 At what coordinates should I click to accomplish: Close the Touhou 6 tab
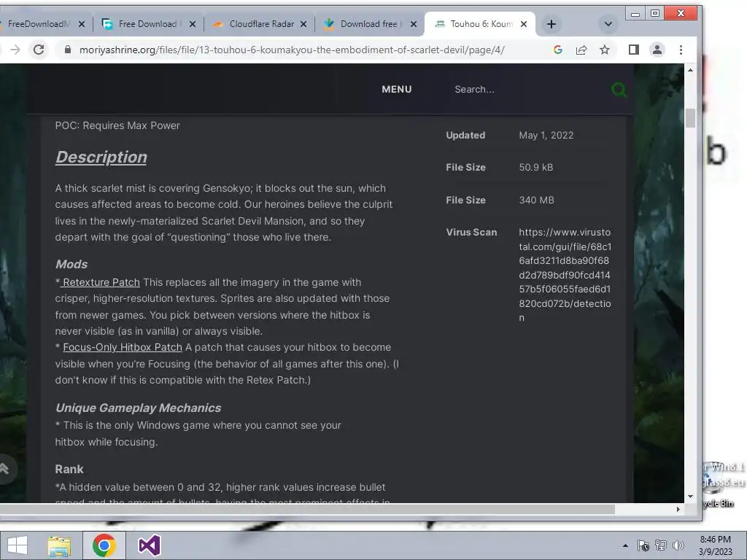pyautogui.click(x=524, y=24)
